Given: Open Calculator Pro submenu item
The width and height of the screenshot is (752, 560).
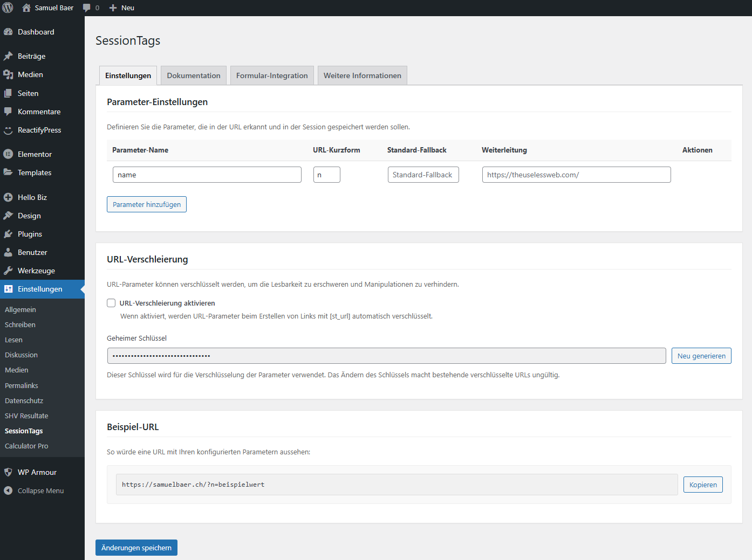Looking at the screenshot, I should (x=26, y=446).
